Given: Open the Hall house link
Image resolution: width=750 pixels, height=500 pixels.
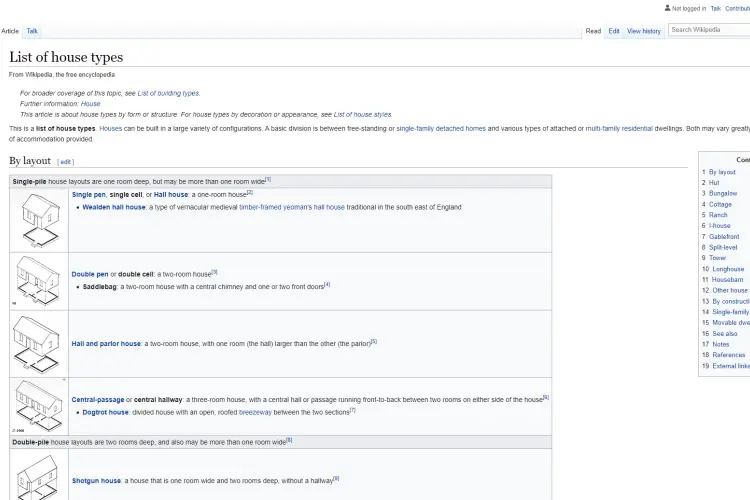Looking at the screenshot, I should 171,195.
